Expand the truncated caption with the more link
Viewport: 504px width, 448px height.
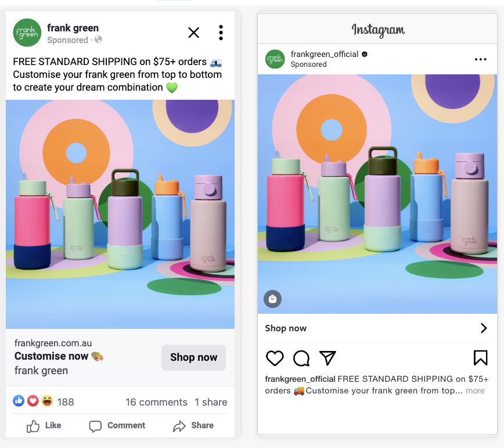point(475,390)
